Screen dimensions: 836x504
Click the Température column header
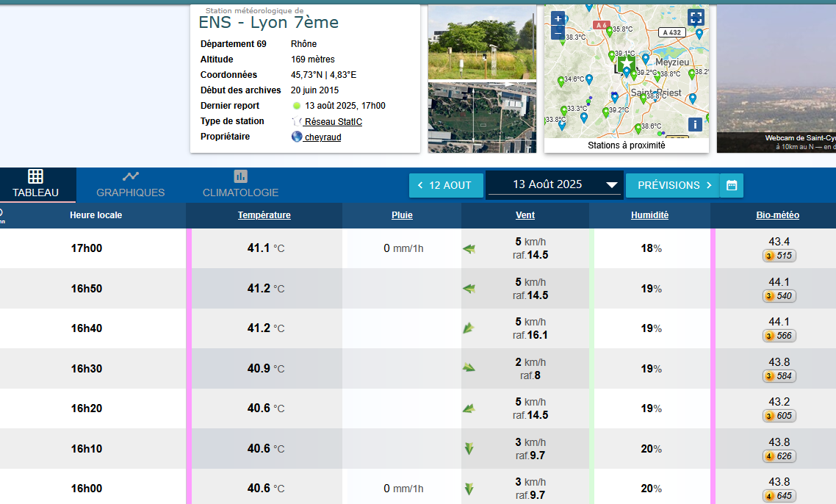(264, 215)
